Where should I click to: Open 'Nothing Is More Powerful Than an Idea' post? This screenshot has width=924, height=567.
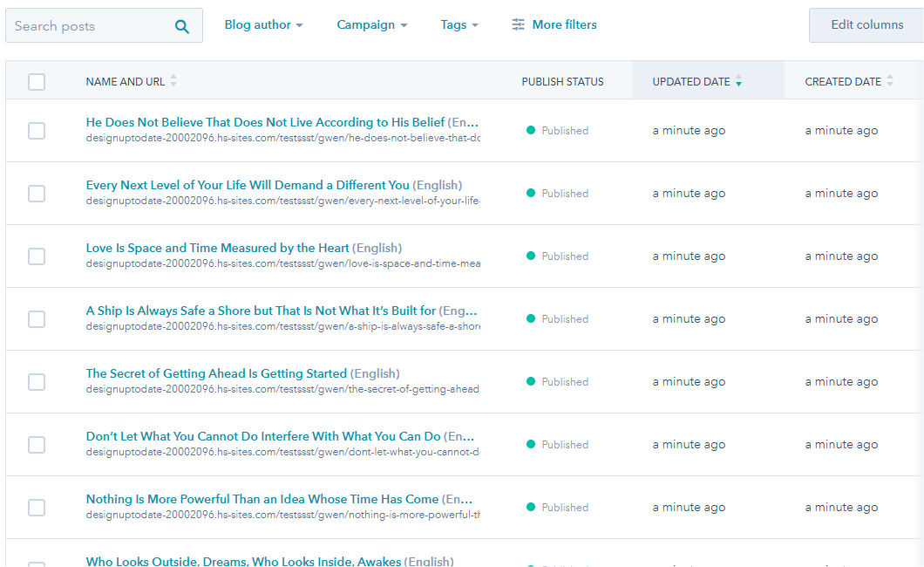coord(262,499)
